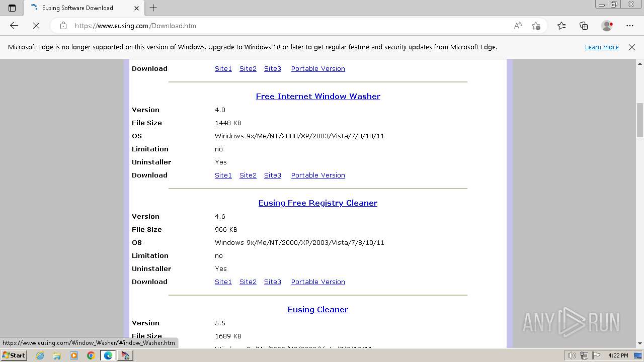Viewport: 644px width, 362px height.
Task: Download Window Washer from Site2
Action: (248, 175)
